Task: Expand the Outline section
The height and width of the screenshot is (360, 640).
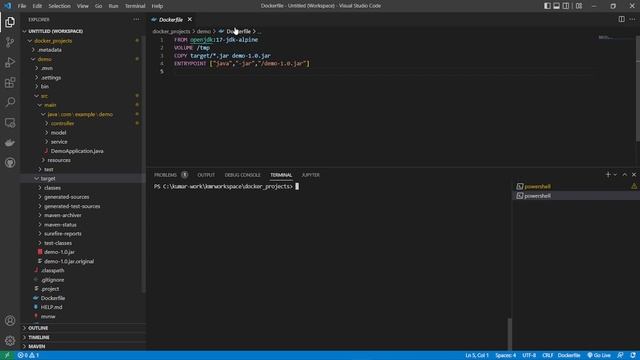Action: (x=83, y=328)
